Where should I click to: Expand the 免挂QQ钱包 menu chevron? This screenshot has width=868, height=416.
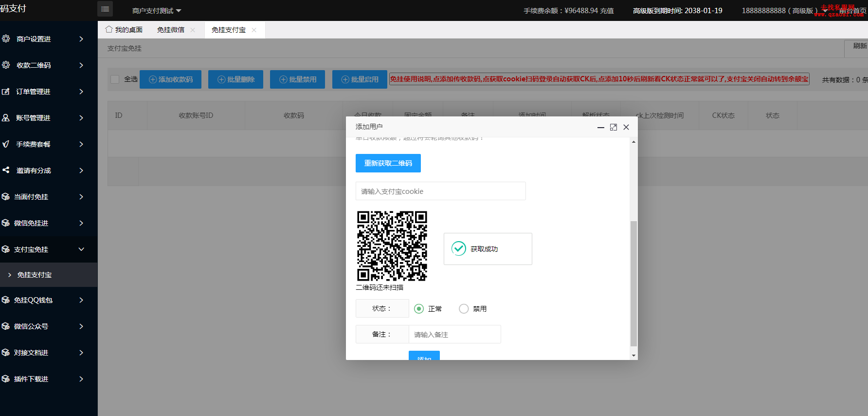pyautogui.click(x=81, y=300)
